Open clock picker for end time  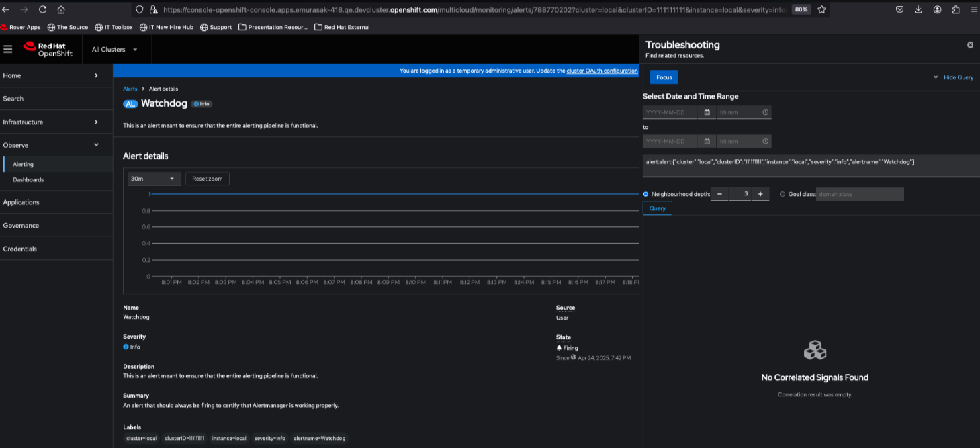pyautogui.click(x=765, y=142)
